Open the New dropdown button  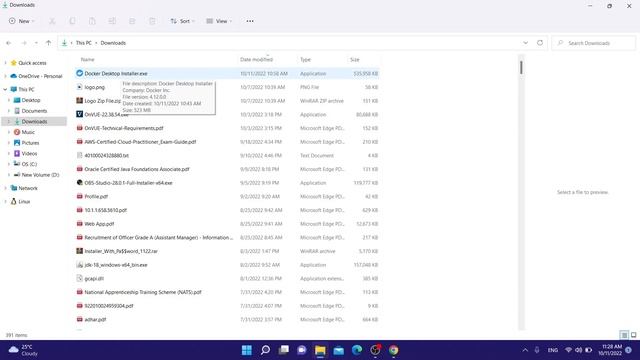pos(22,21)
